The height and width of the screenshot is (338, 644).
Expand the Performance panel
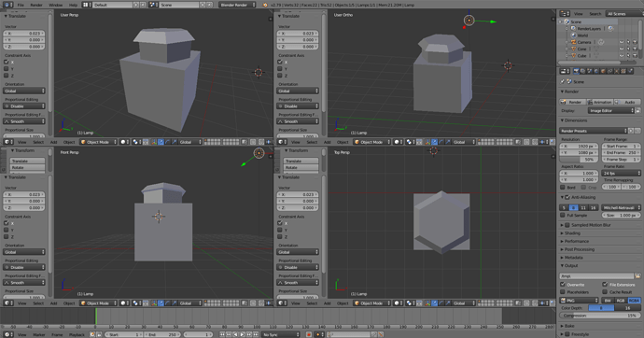(x=576, y=241)
